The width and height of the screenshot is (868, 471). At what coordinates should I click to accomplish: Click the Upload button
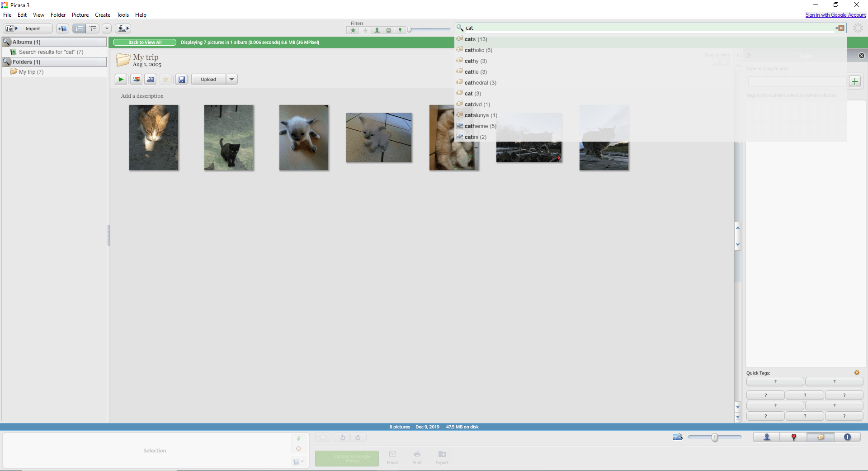208,80
